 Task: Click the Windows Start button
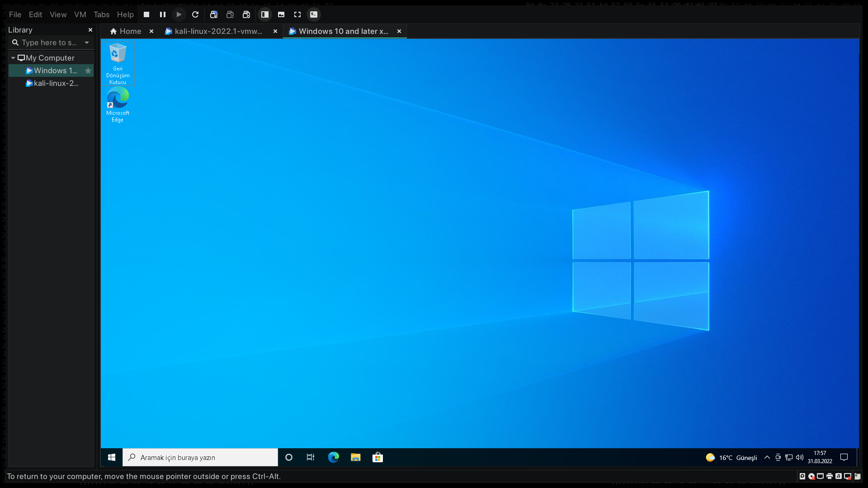coord(112,457)
